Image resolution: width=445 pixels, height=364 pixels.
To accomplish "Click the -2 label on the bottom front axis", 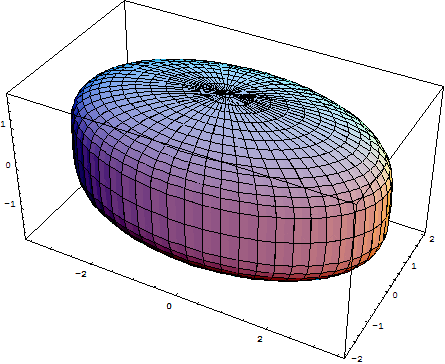I will coord(81,274).
